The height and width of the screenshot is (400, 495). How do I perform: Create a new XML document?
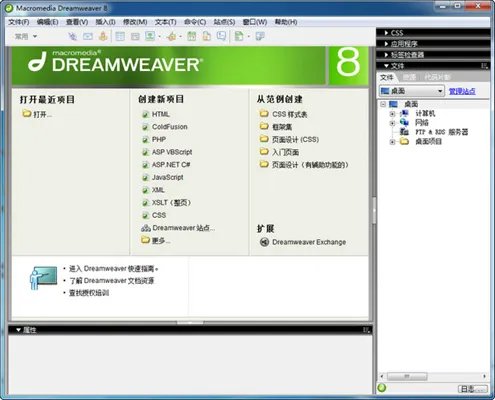tap(153, 190)
